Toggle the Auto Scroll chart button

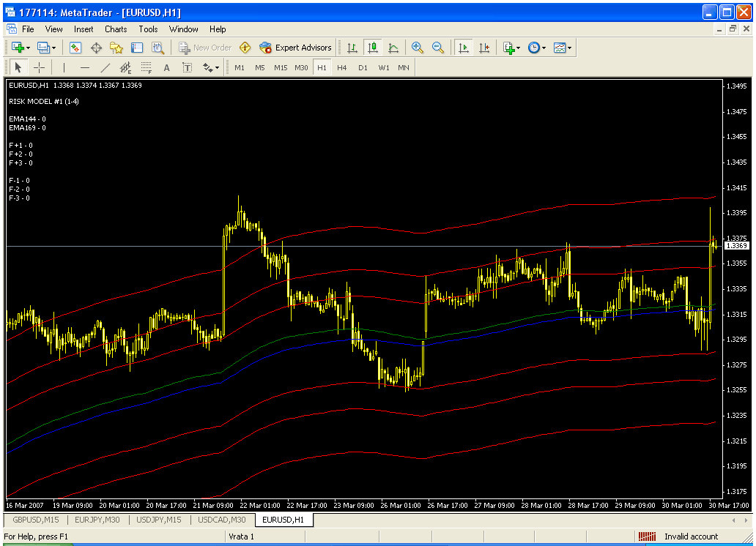[x=463, y=48]
